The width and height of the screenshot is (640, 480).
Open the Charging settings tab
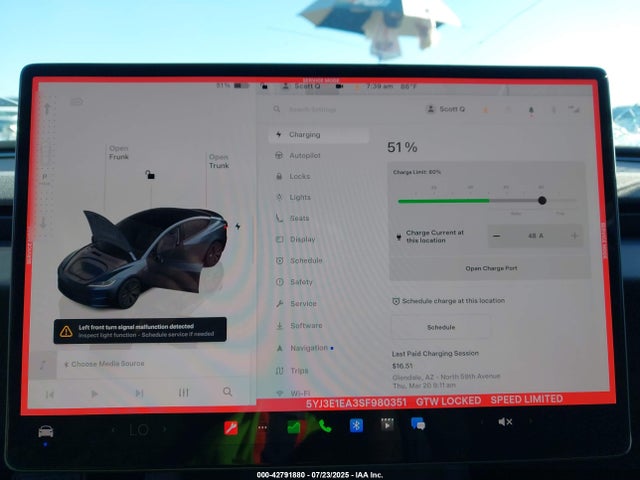point(319,135)
